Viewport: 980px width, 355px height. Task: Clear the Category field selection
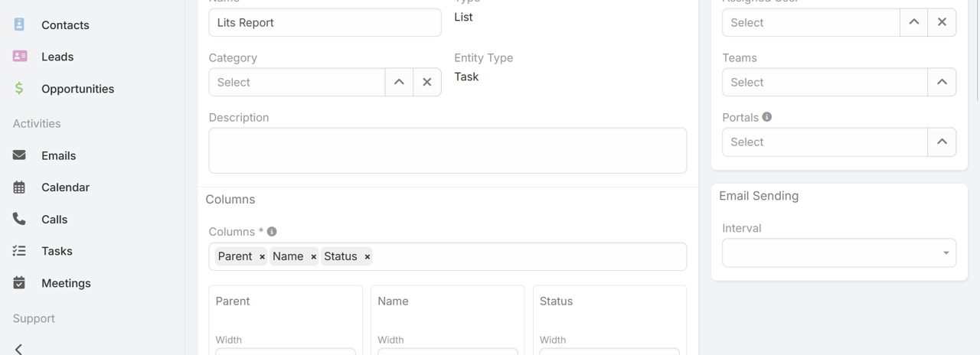coord(427,83)
